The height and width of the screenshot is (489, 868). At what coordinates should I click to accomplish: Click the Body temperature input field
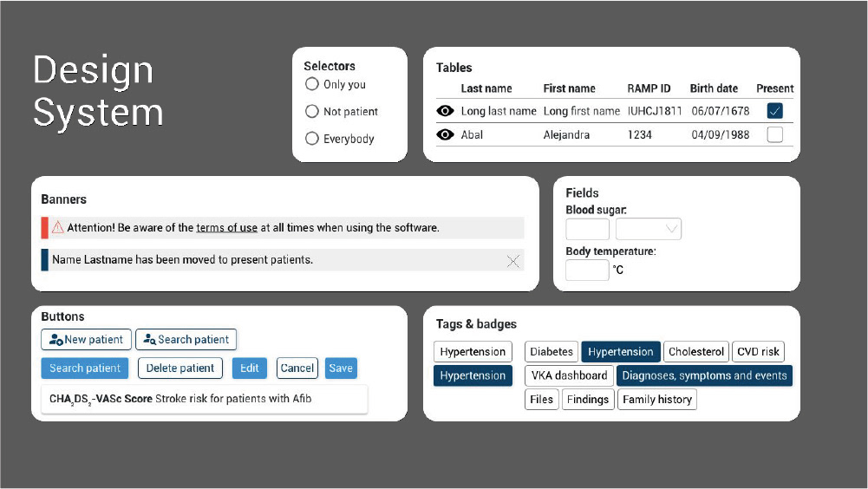click(587, 270)
